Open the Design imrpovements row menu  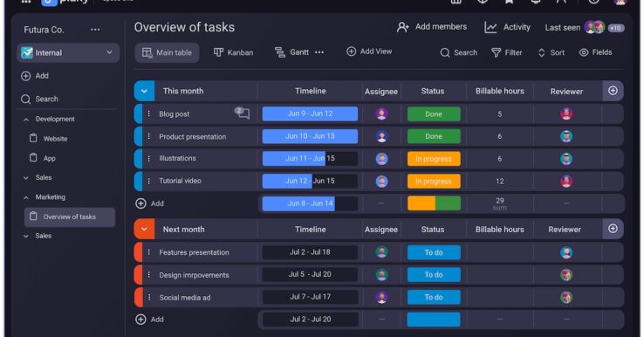(x=149, y=275)
